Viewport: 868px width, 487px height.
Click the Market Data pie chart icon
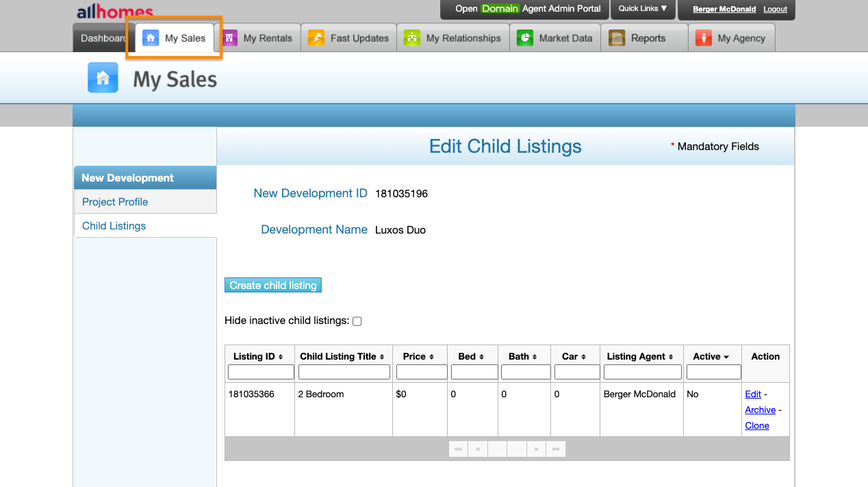[x=525, y=38]
